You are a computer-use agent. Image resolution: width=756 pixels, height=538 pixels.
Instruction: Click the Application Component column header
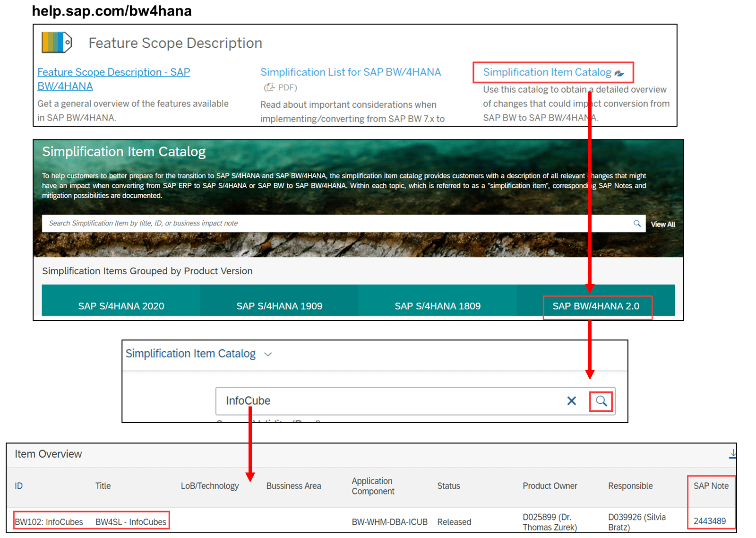click(373, 486)
